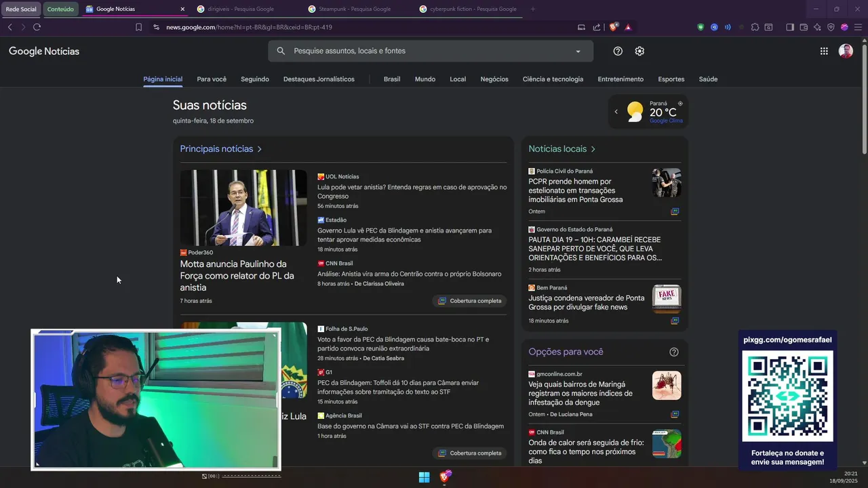This screenshot has width=868, height=488.
Task: Open the Google account profile picture
Action: click(x=846, y=51)
